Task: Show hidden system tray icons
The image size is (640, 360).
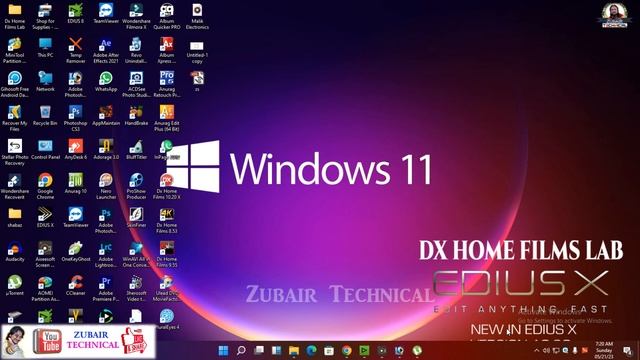Action: click(536, 351)
